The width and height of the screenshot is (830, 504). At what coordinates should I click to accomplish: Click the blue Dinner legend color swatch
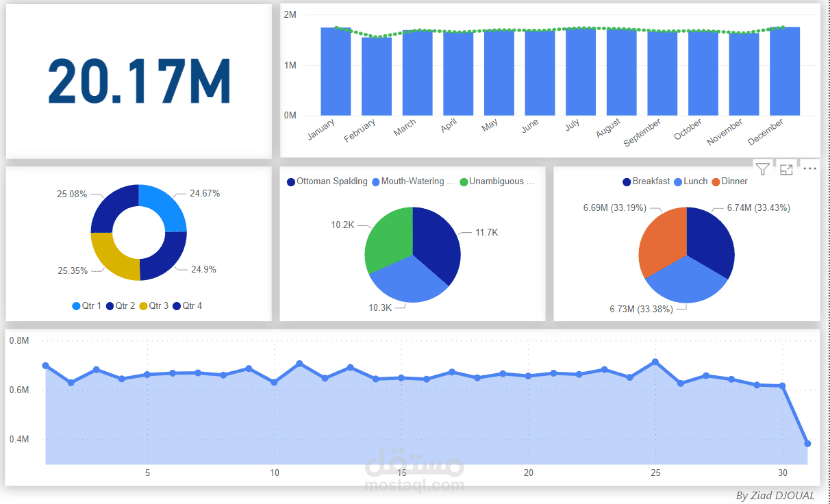716,181
